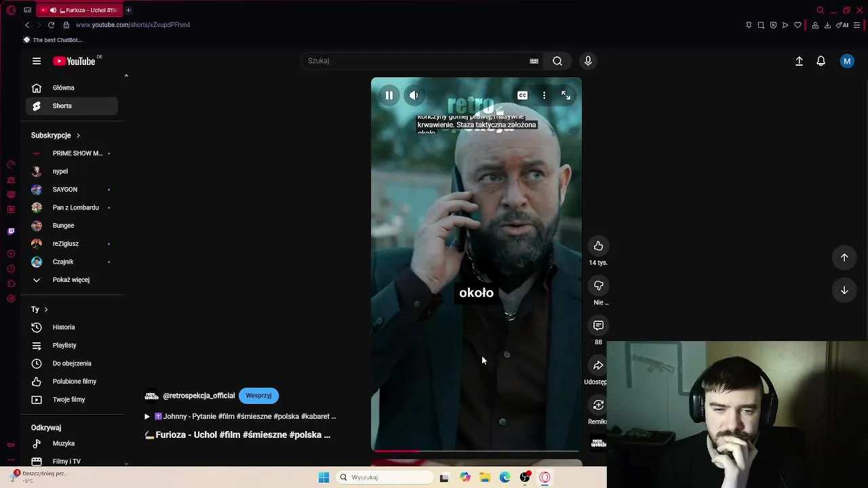Open the account avatar M menu

pos(847,61)
